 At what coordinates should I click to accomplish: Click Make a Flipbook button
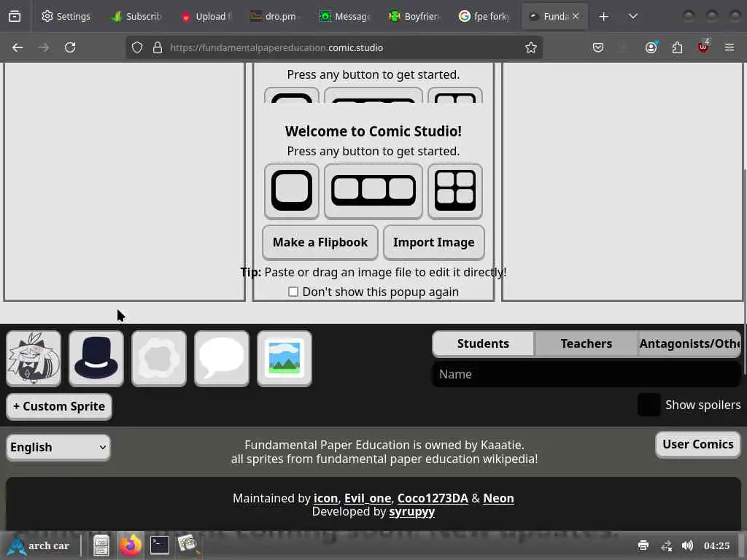point(320,242)
